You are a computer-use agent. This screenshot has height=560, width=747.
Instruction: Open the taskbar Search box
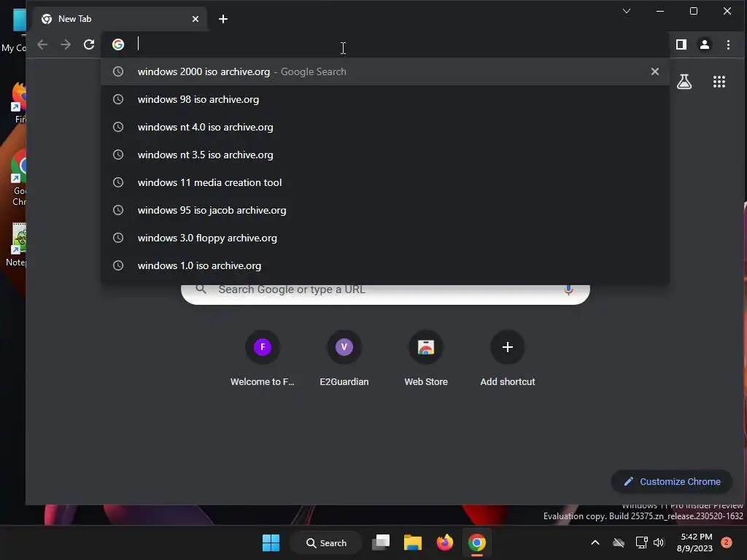[326, 542]
